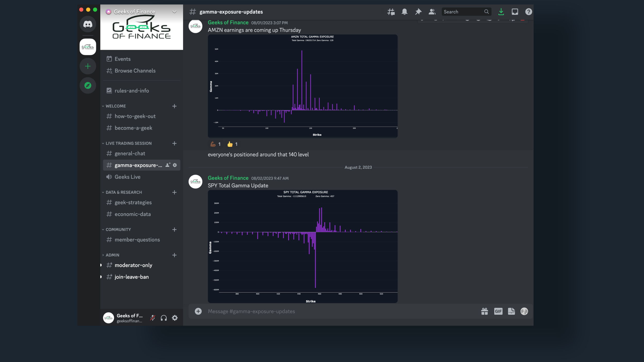Click the Explore Discoverable Servers compass
The image size is (644, 362).
pos(88,85)
